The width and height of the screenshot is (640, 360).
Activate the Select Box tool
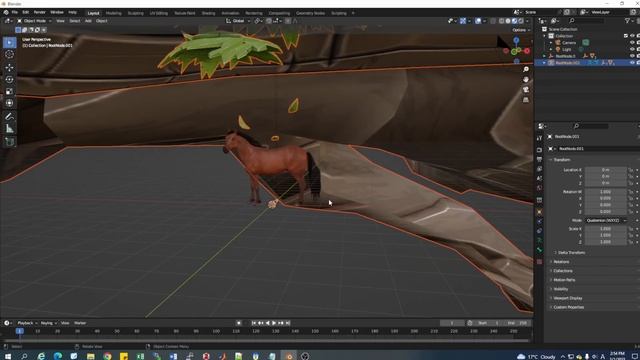pyautogui.click(x=9, y=42)
